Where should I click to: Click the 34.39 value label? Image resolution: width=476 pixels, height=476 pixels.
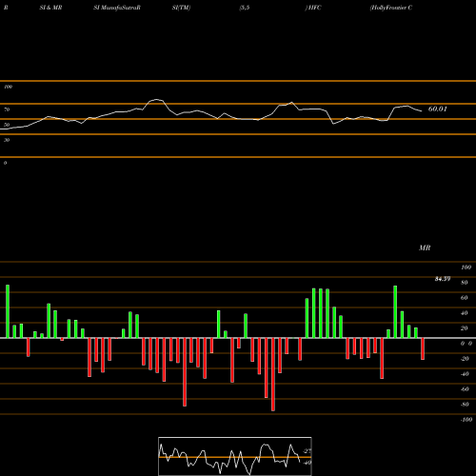point(443,279)
